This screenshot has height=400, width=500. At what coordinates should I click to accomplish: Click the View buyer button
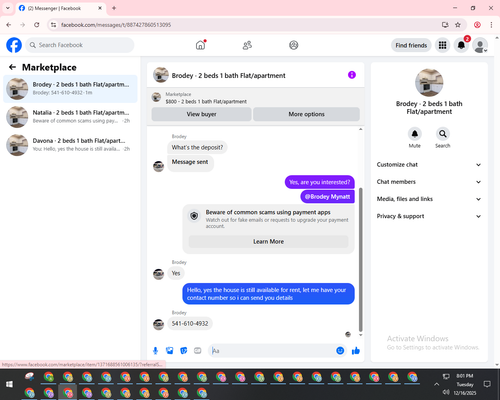tap(201, 114)
